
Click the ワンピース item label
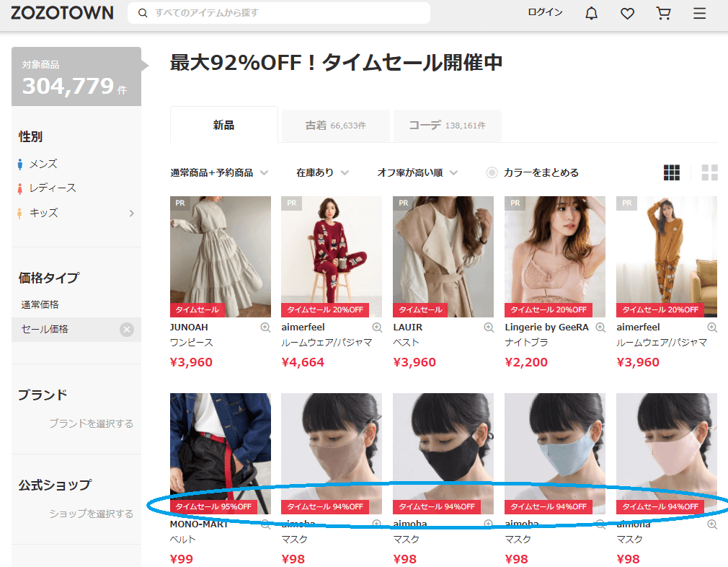(192, 343)
